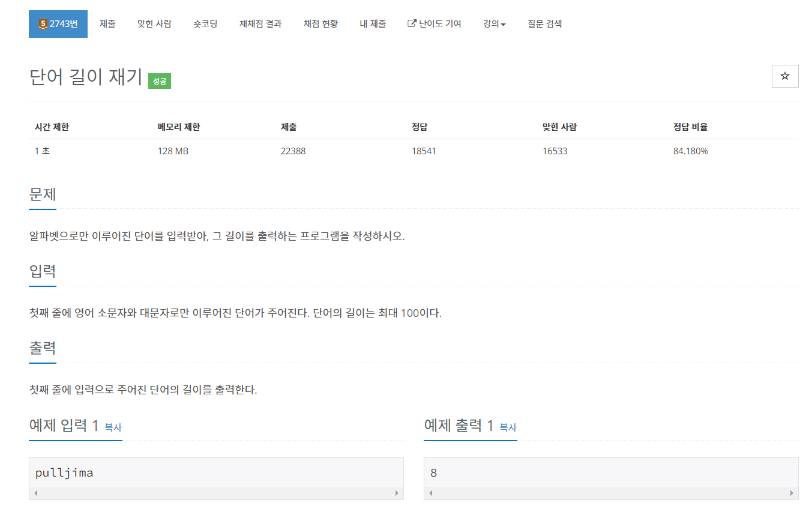Click the accuracy ratio 84.180%
This screenshot has width=812, height=509.
691,151
